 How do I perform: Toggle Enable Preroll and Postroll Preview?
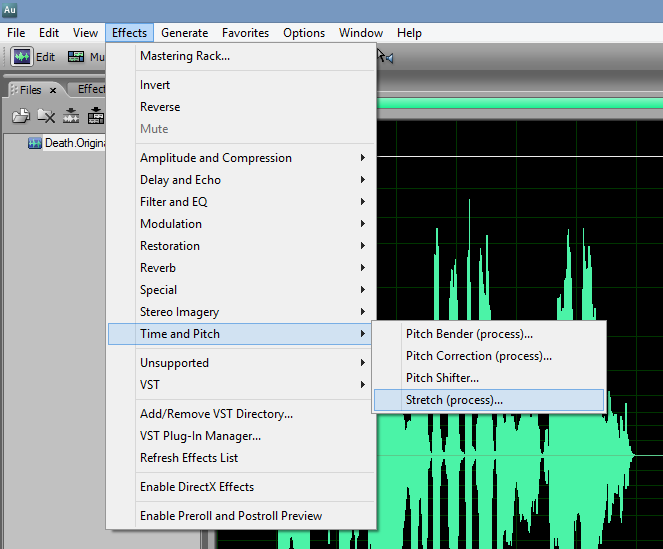coord(231,516)
